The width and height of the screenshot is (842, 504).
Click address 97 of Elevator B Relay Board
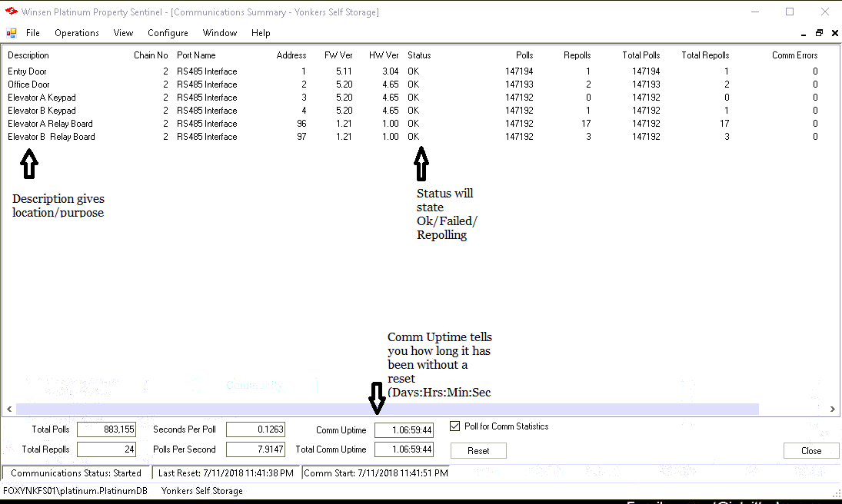coord(301,136)
